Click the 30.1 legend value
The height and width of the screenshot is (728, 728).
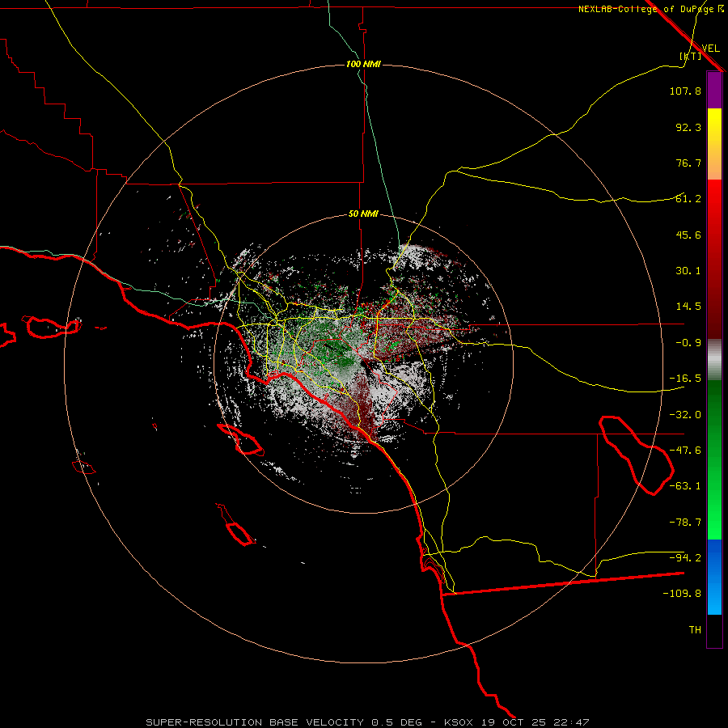pos(688,271)
